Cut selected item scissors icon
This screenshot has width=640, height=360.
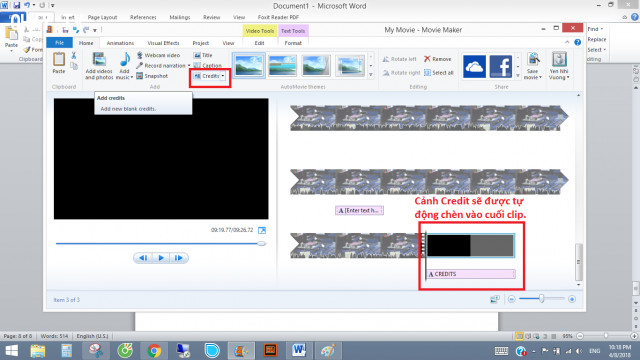(74, 55)
